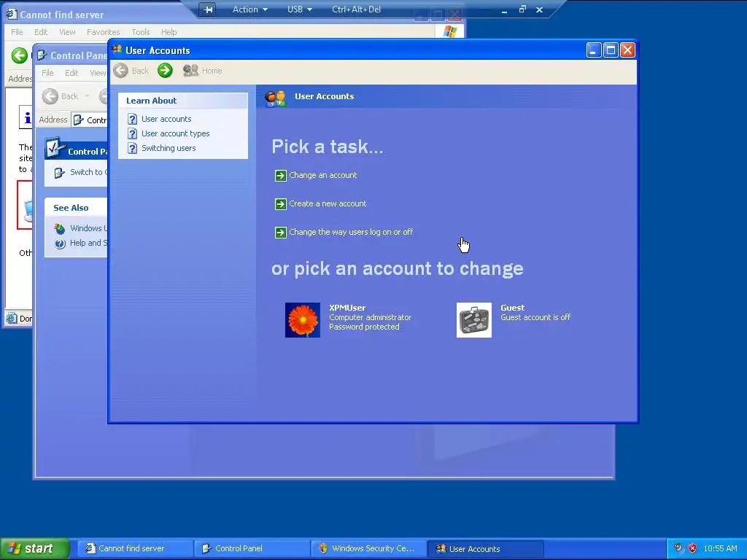Viewport: 747px width, 560px height.
Task: Open the Edit menu in Control Panel window
Action: click(71, 73)
